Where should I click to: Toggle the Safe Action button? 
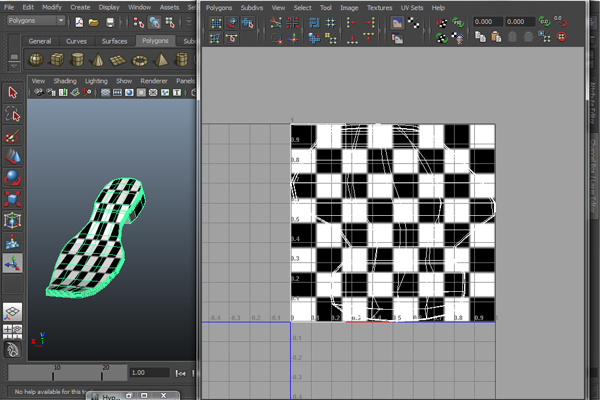165,92
